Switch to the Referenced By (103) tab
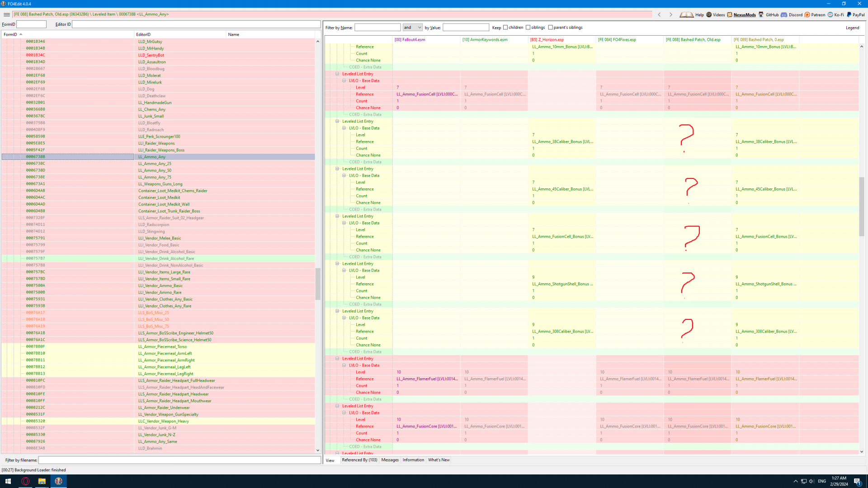Screen dimensions: 868x488 point(359,460)
